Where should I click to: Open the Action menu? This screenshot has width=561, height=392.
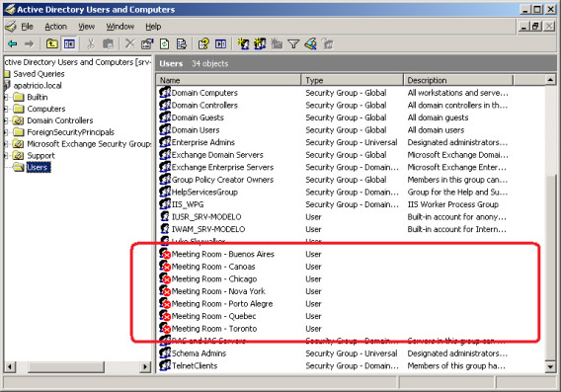(56, 27)
